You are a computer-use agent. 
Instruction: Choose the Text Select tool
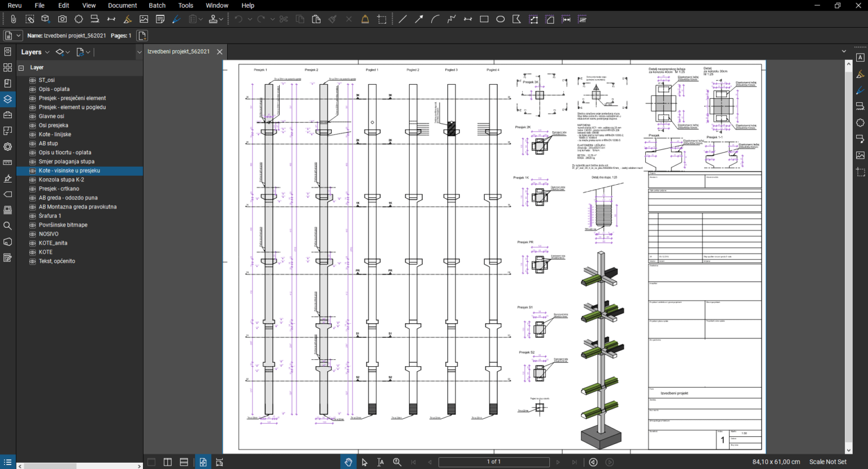coord(381,462)
